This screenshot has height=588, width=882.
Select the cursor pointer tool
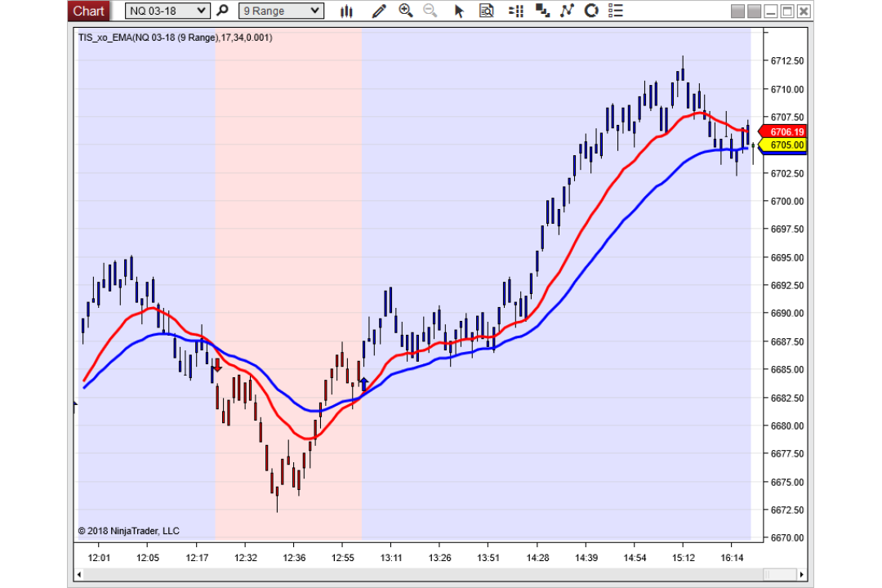point(459,11)
